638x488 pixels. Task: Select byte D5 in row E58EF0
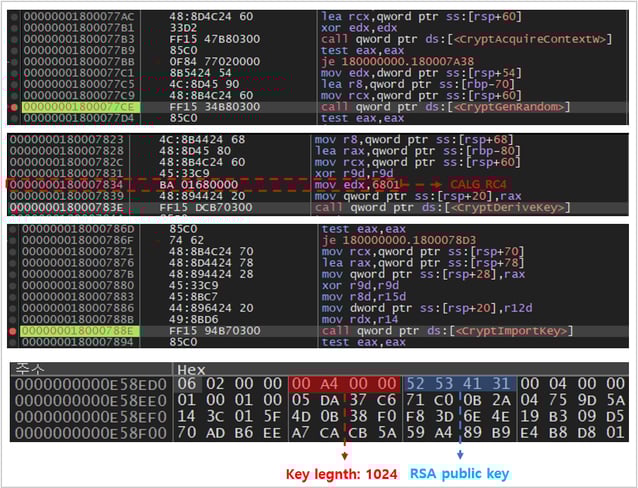coord(615,417)
